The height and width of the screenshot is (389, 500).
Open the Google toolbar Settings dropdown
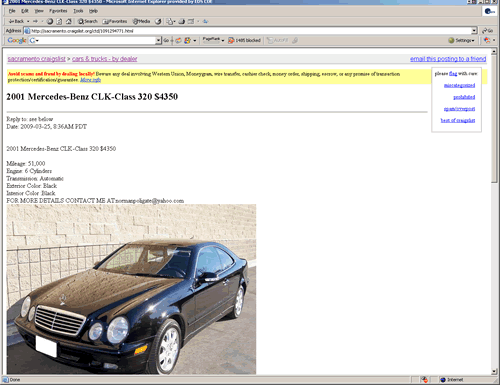pos(461,40)
